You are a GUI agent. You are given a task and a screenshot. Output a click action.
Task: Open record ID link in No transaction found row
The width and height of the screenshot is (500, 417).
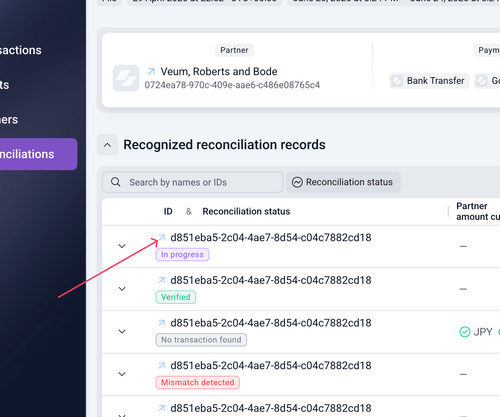coord(271,323)
